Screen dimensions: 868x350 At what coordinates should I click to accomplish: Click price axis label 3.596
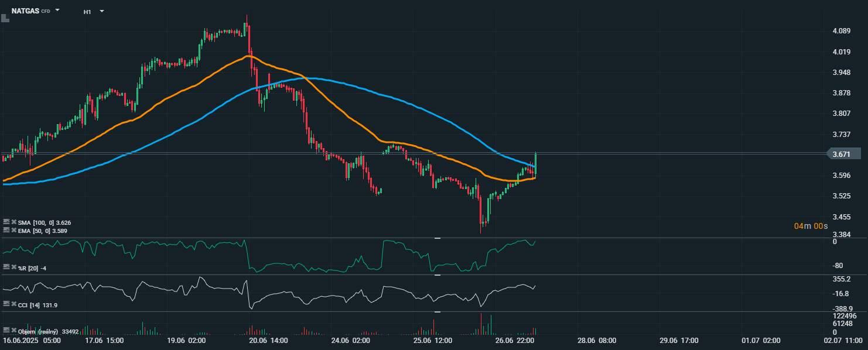point(841,176)
